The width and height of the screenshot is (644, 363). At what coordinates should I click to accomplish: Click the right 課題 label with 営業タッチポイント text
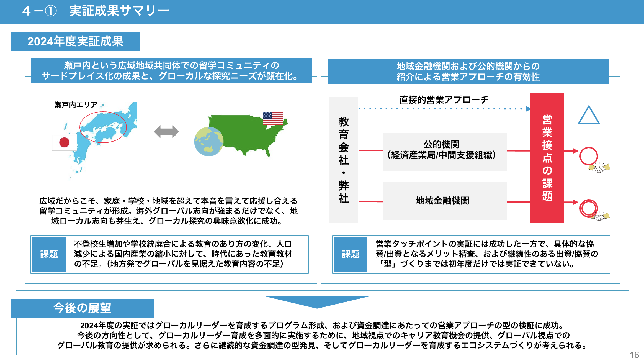pyautogui.click(x=351, y=254)
